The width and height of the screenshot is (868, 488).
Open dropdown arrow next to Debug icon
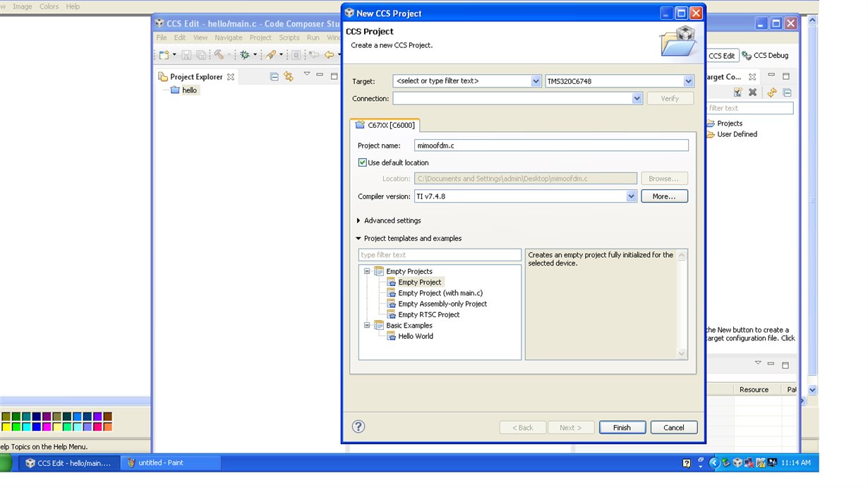pos(255,55)
